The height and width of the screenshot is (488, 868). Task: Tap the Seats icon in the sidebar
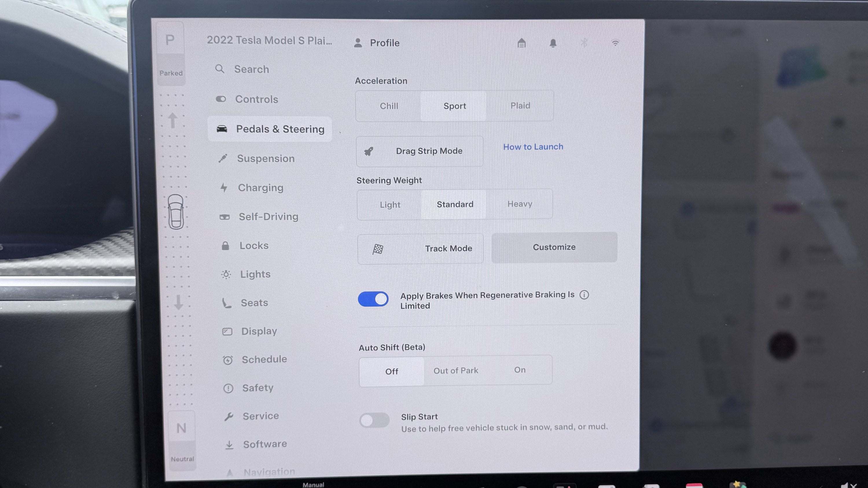[x=227, y=303]
